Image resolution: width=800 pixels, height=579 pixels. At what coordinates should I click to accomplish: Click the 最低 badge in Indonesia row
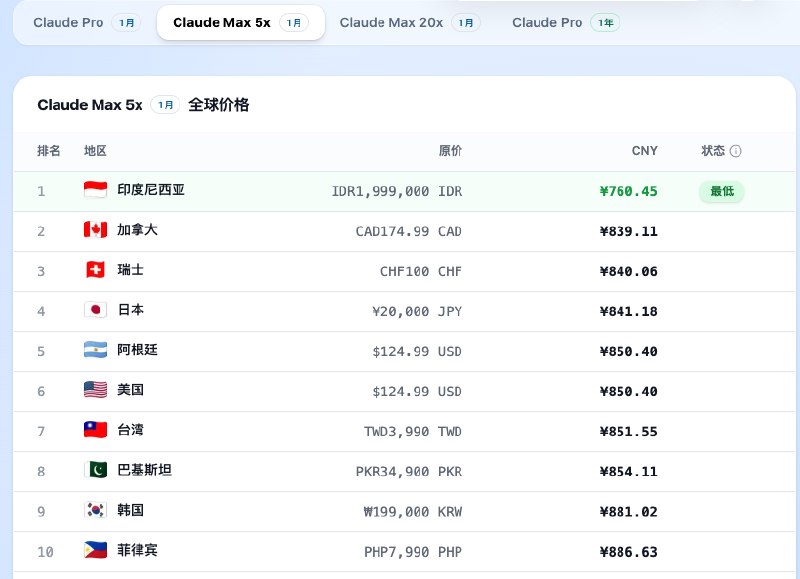(x=722, y=191)
